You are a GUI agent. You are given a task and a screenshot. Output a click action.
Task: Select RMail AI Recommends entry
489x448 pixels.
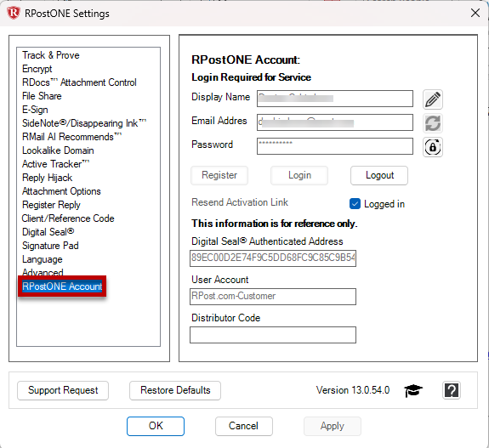coord(71,137)
